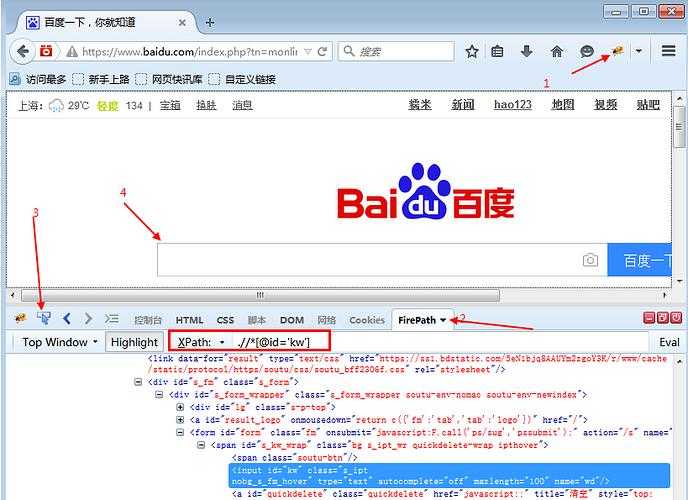This screenshot has width=688, height=500.
Task: Open a new tab with plus button
Action: point(210,22)
